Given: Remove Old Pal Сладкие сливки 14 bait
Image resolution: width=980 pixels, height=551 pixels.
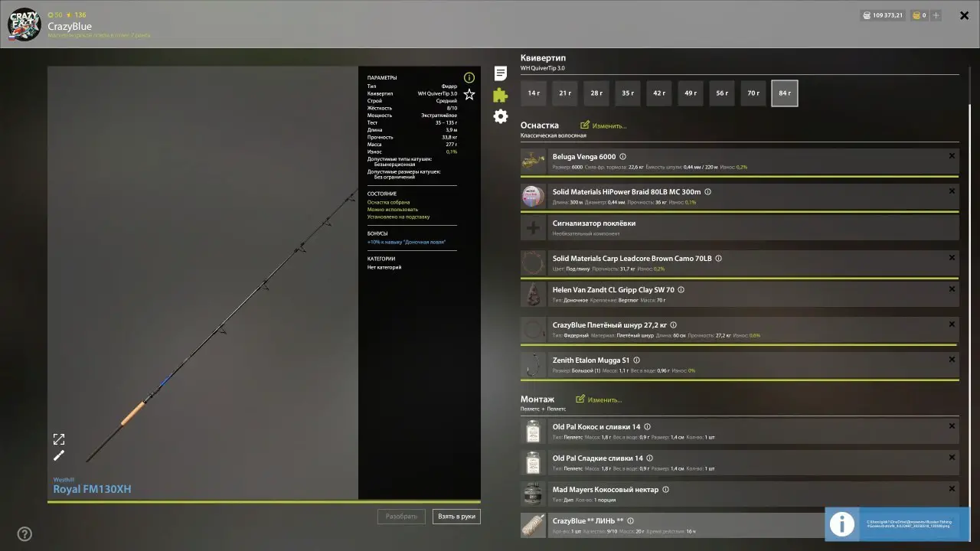Looking at the screenshot, I should pyautogui.click(x=952, y=458).
